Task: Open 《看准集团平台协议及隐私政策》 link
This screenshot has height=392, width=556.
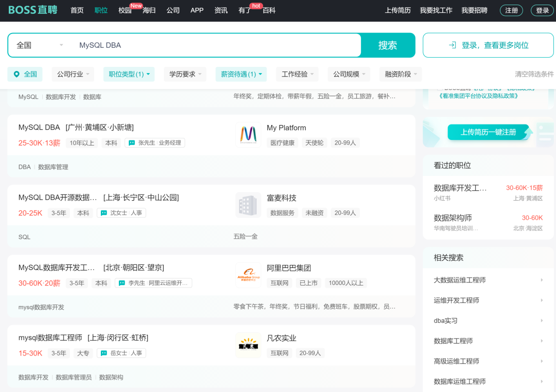Action: [478, 96]
